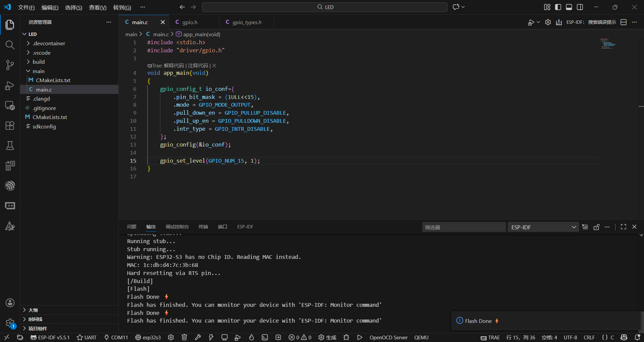Select the COM11 port in status bar
644x342 pixels.
point(116,337)
